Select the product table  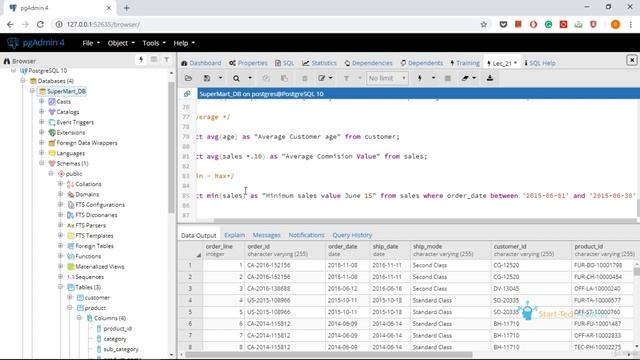click(95, 308)
